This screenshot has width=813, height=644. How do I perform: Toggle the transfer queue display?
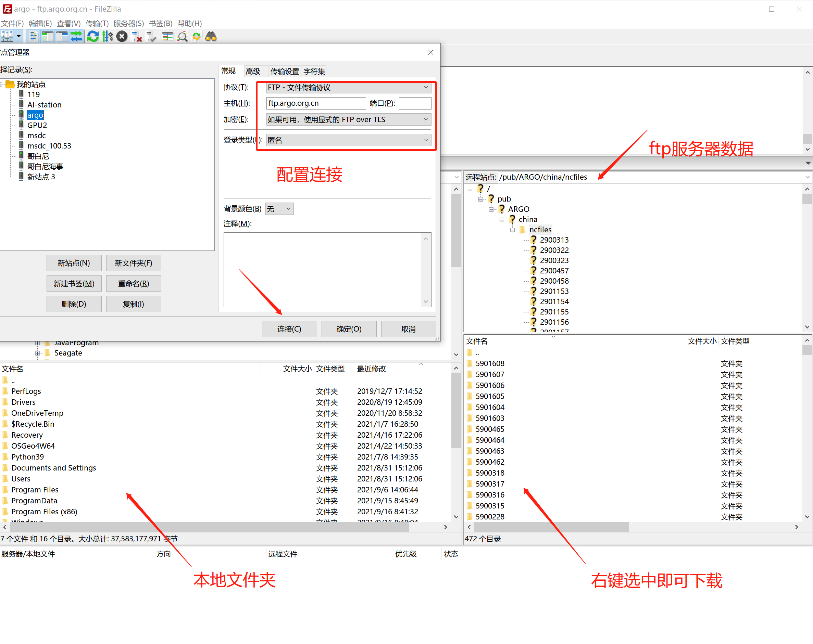tap(76, 37)
